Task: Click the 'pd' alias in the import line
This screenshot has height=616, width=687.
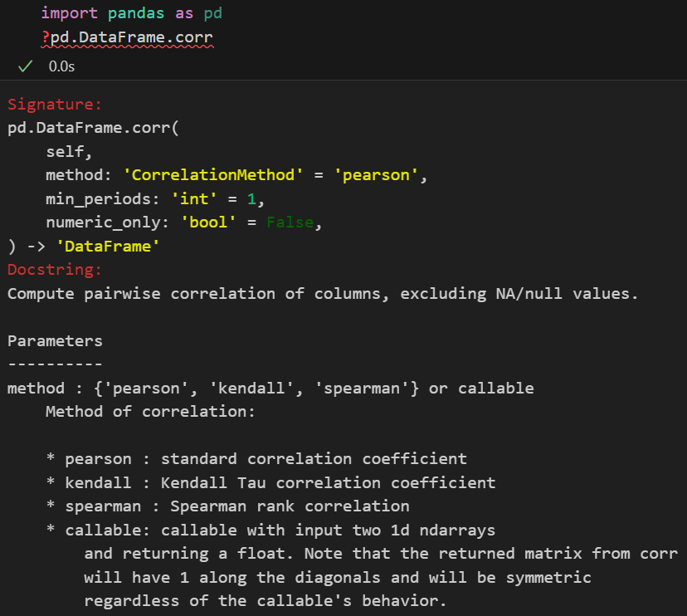Action: pos(213,13)
